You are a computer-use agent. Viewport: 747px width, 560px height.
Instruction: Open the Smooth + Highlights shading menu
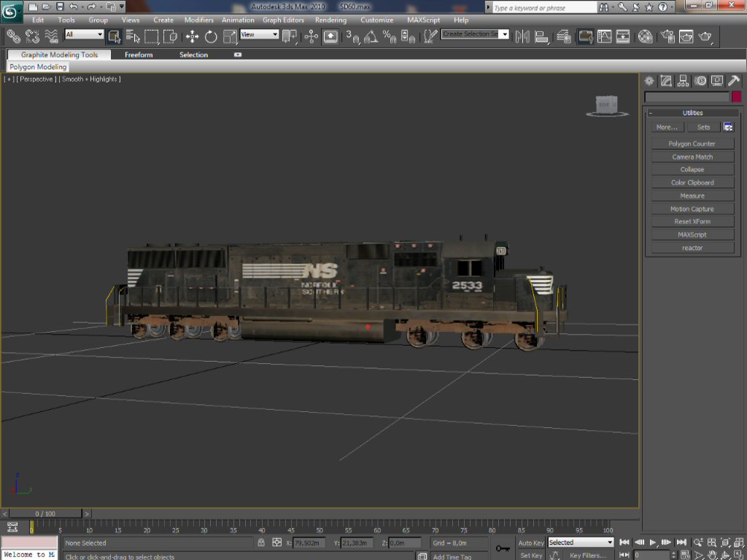[x=90, y=79]
